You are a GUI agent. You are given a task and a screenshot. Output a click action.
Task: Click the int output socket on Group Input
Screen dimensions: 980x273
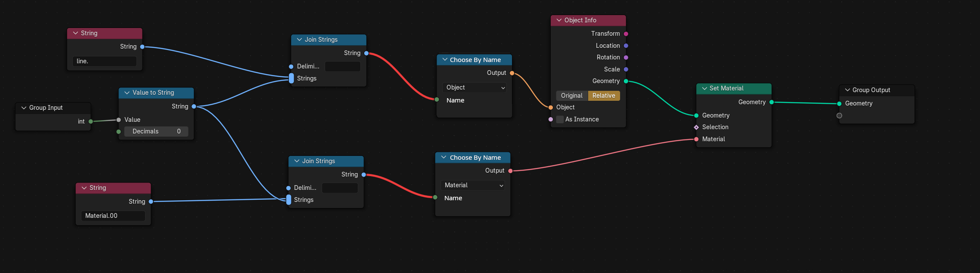(x=90, y=121)
